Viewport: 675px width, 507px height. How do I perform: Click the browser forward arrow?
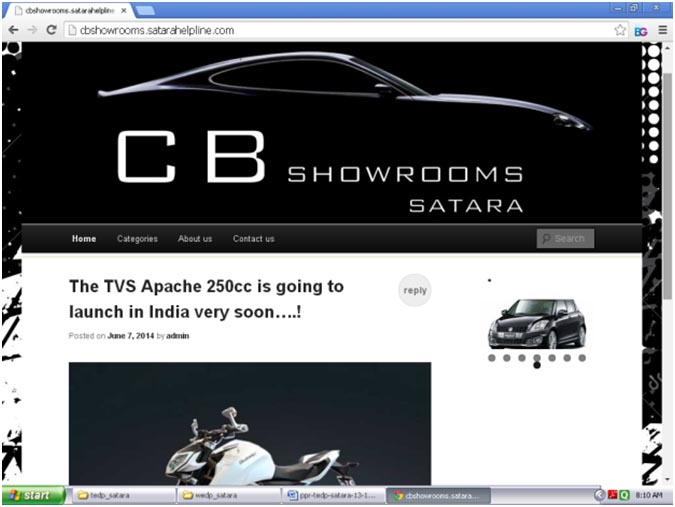tap(31, 30)
